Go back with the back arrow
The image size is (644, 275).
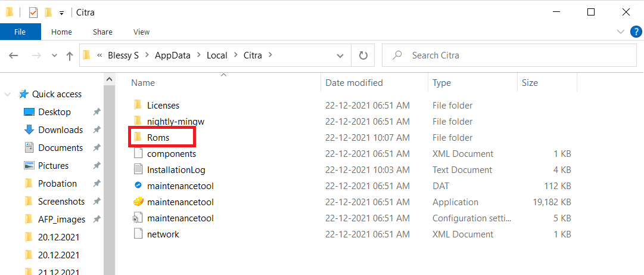click(14, 55)
